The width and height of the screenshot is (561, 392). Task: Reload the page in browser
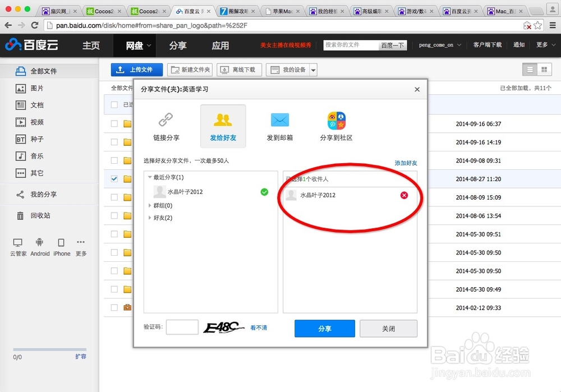(35, 25)
